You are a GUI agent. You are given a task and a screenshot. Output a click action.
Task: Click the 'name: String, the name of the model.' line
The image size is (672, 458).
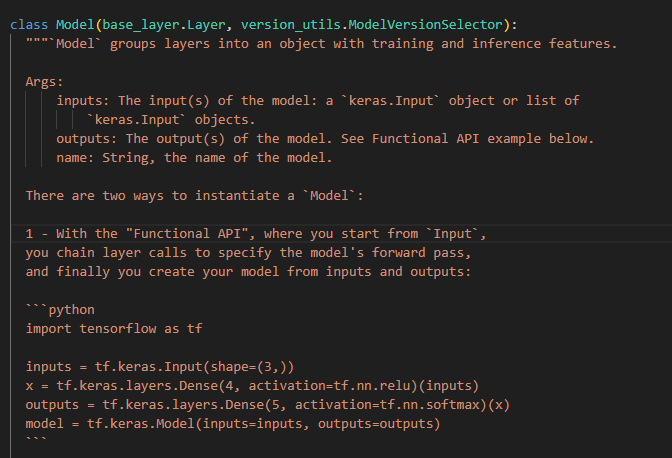coord(194,158)
